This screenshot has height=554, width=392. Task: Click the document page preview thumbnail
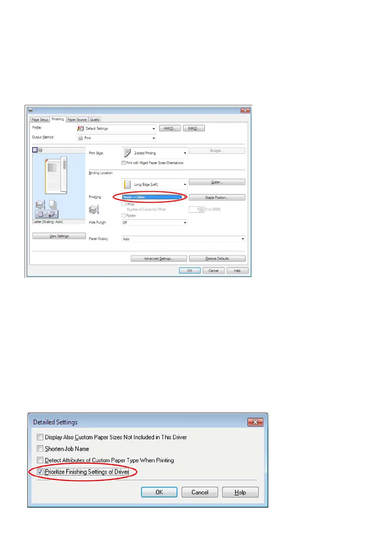56,175
